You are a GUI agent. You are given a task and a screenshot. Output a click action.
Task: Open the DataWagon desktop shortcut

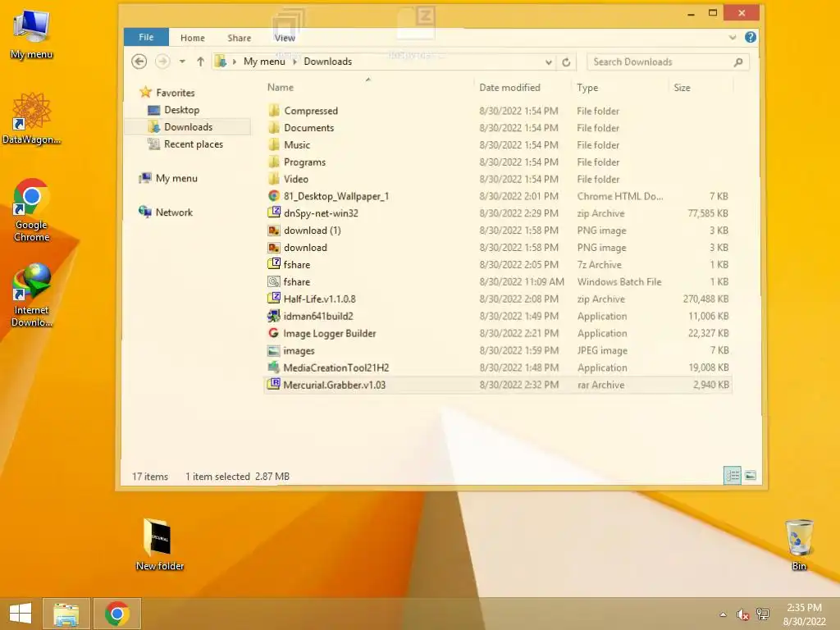[32, 118]
